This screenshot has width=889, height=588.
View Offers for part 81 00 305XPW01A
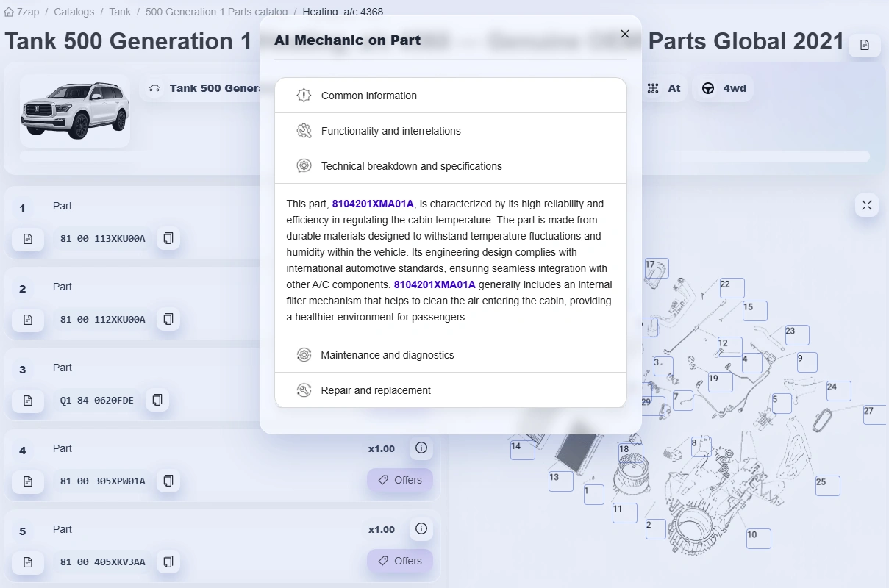tap(400, 480)
